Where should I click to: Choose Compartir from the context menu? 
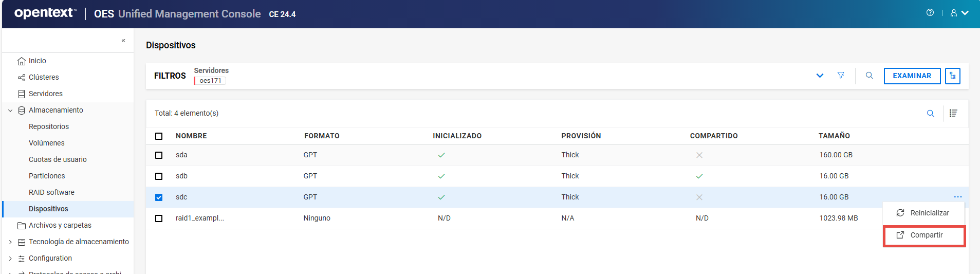pos(926,235)
